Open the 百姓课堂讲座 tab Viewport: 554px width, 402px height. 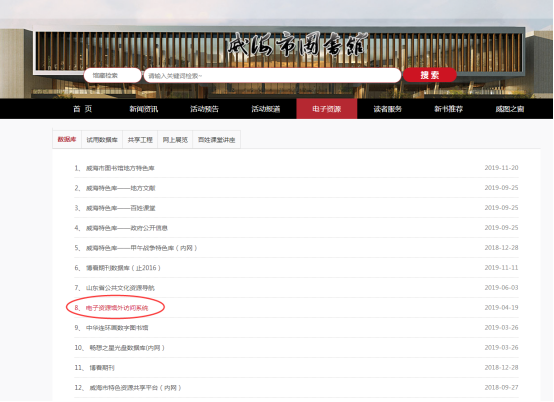click(217, 140)
